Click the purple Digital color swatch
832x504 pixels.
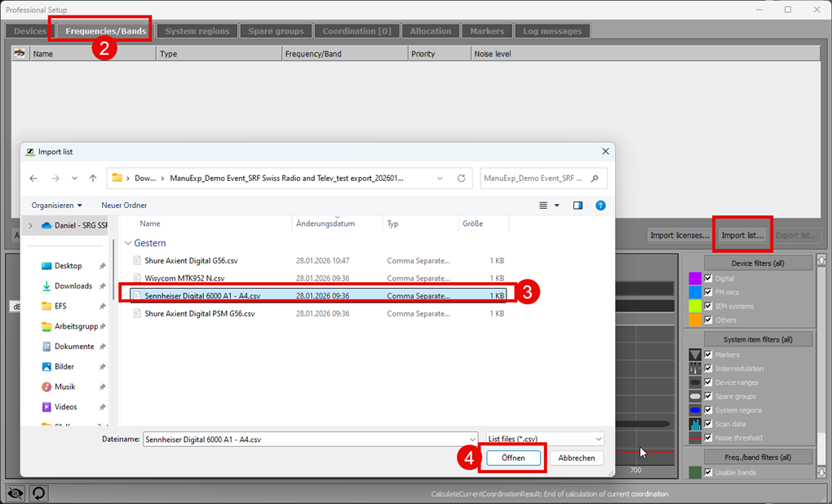tap(695, 278)
